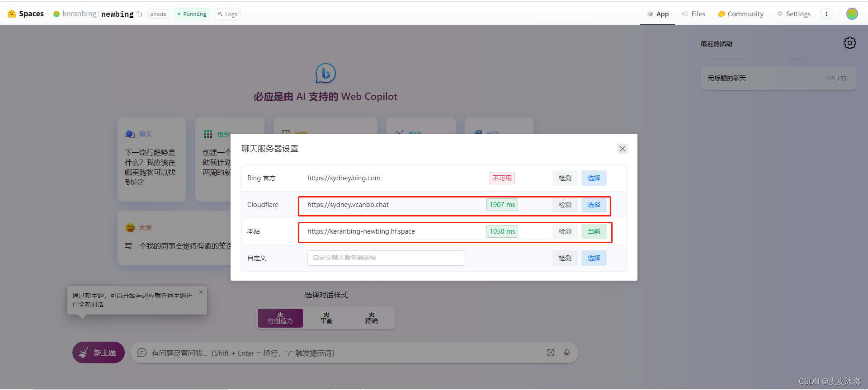This screenshot has height=390, width=868.
Task: Click 检测 for the Bing 官方 row
Action: click(x=565, y=178)
